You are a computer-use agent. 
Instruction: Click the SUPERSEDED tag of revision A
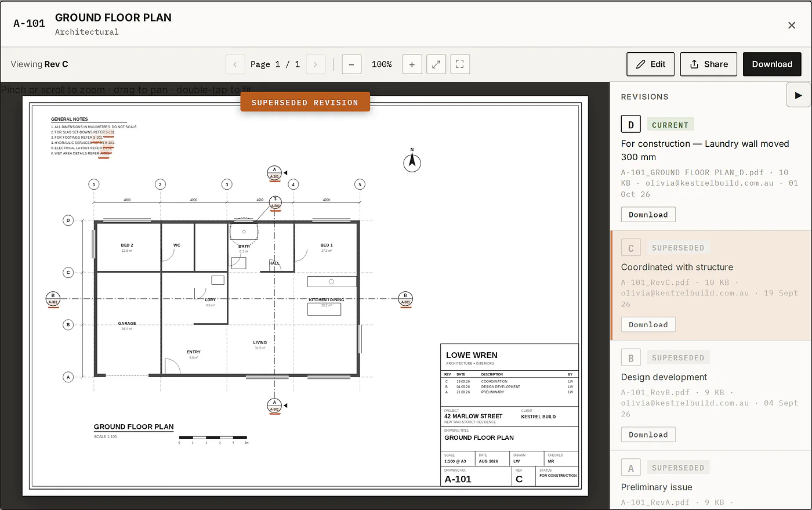click(x=678, y=468)
